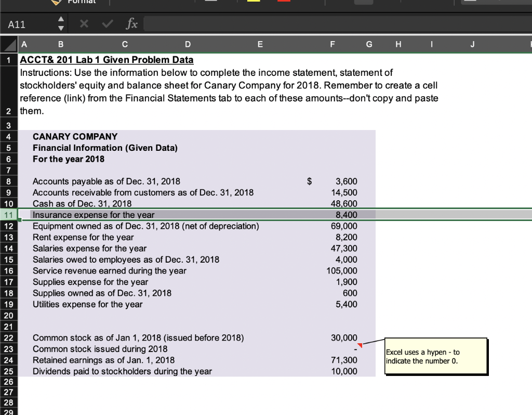This screenshot has width=532, height=415.
Task: Click inside the formula bar input area
Action: point(312,24)
